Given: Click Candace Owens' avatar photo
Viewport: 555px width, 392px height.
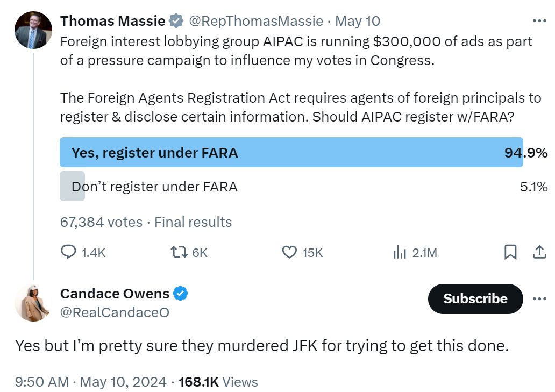Looking at the screenshot, I should pos(33,303).
